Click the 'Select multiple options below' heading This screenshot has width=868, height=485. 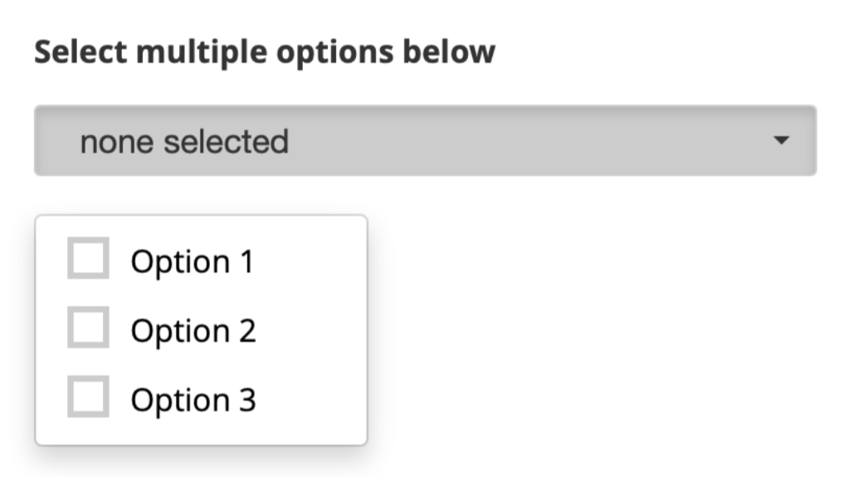point(265,51)
